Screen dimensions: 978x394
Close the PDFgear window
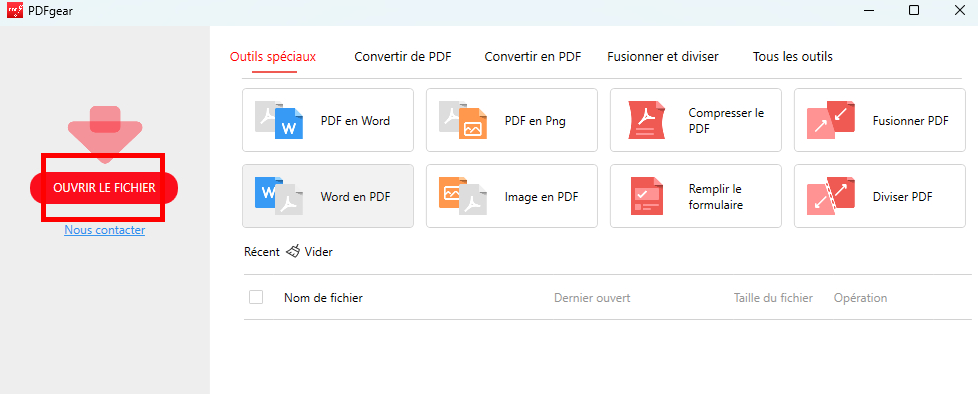point(961,10)
